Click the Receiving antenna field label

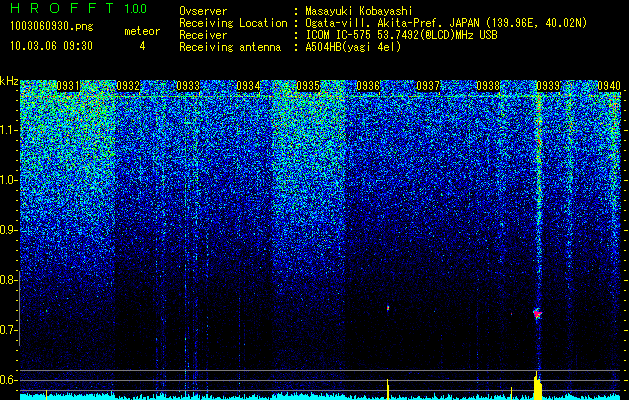230,47
